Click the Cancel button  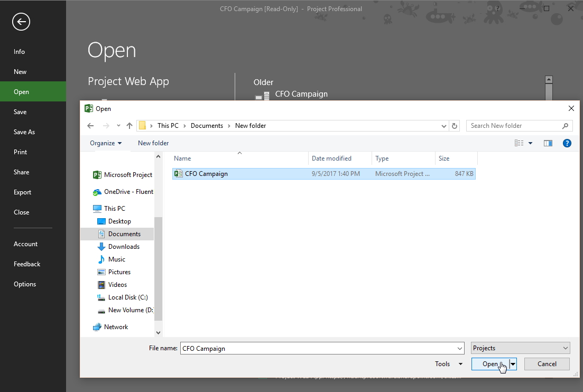click(x=547, y=364)
